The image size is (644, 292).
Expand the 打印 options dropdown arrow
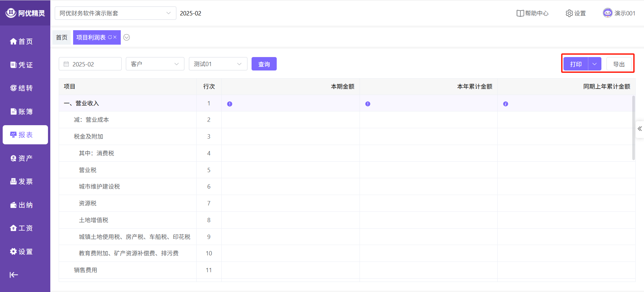pos(594,64)
